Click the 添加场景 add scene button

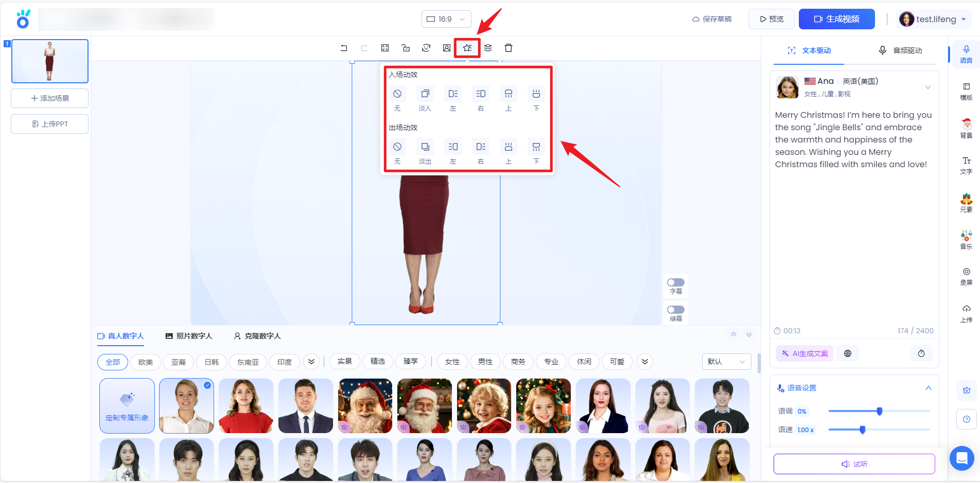point(50,98)
